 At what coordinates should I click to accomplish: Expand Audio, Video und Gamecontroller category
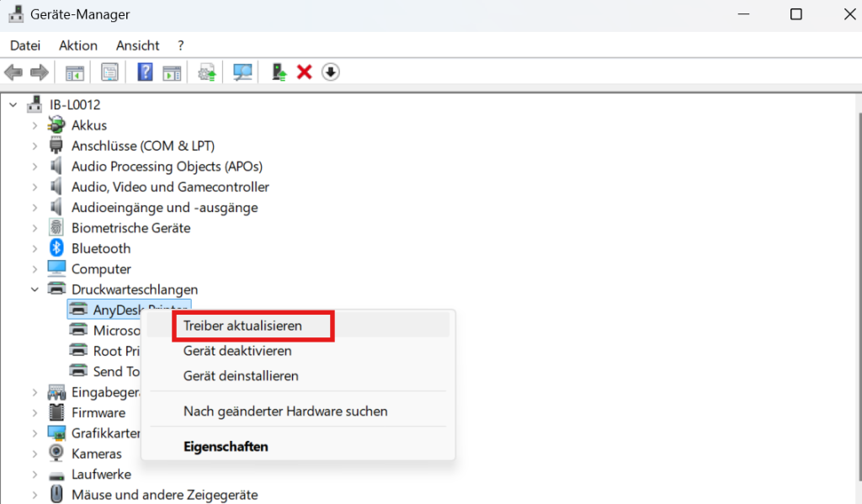coord(35,187)
